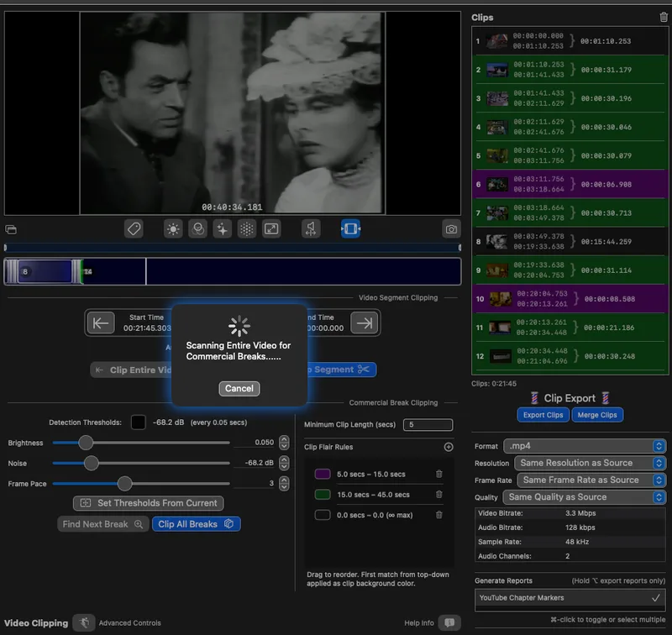The image size is (672, 635).
Task: Select clip 3 lasting 00:00:30.196
Action: [x=570, y=98]
